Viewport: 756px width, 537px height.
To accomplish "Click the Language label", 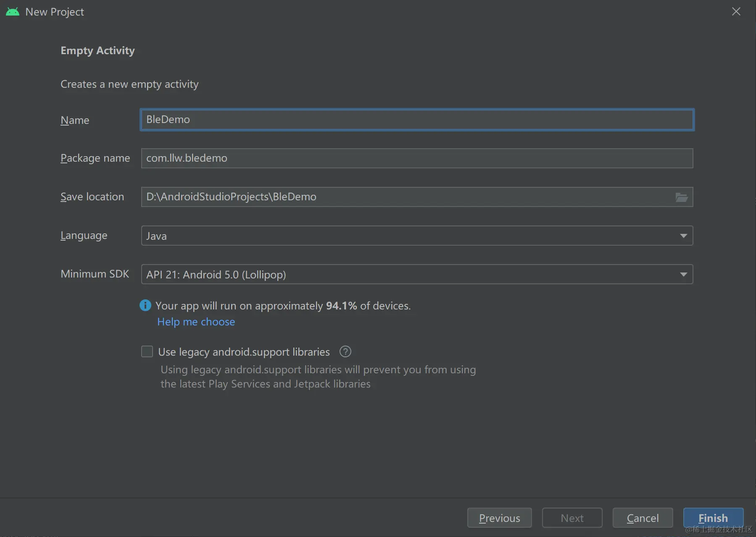I will point(84,236).
